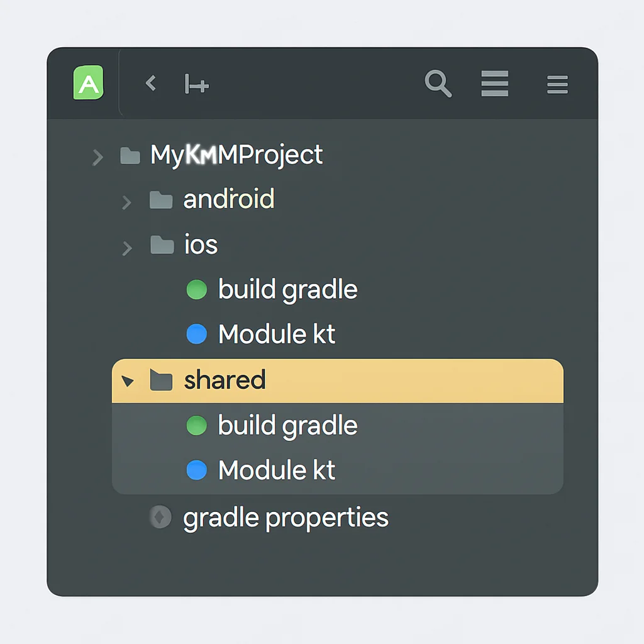Collapse the shared folder triangle
The width and height of the screenshot is (644, 644).
[x=128, y=381]
